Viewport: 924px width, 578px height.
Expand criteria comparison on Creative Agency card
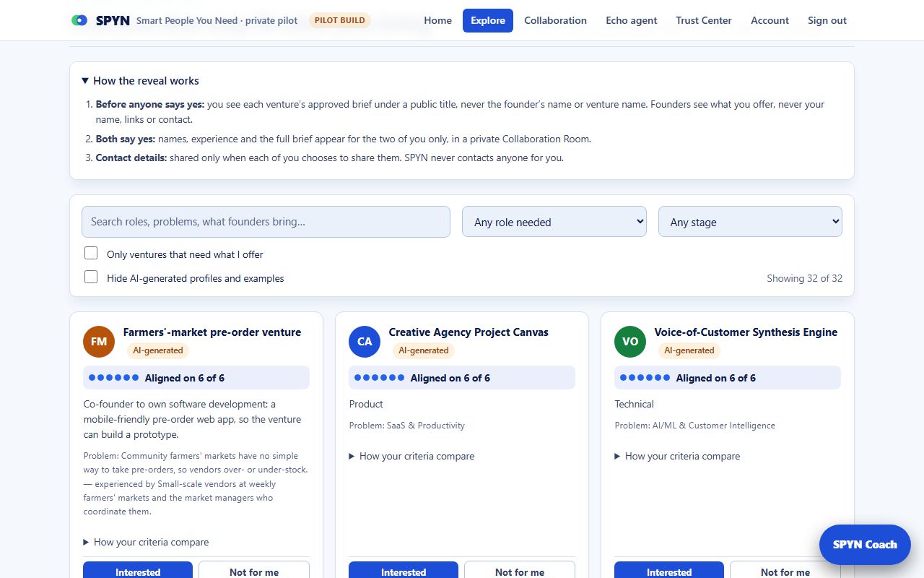tap(412, 456)
